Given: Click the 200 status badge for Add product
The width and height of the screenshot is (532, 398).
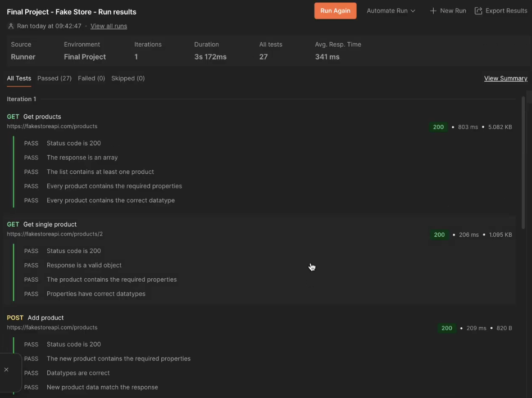Looking at the screenshot, I should pos(447,328).
